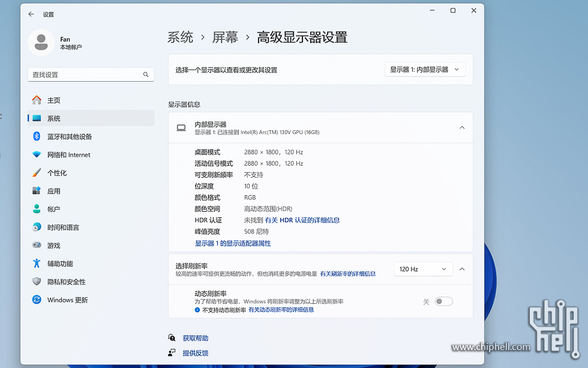Select 系统 in the sidebar
The width and height of the screenshot is (588, 368).
click(91, 118)
